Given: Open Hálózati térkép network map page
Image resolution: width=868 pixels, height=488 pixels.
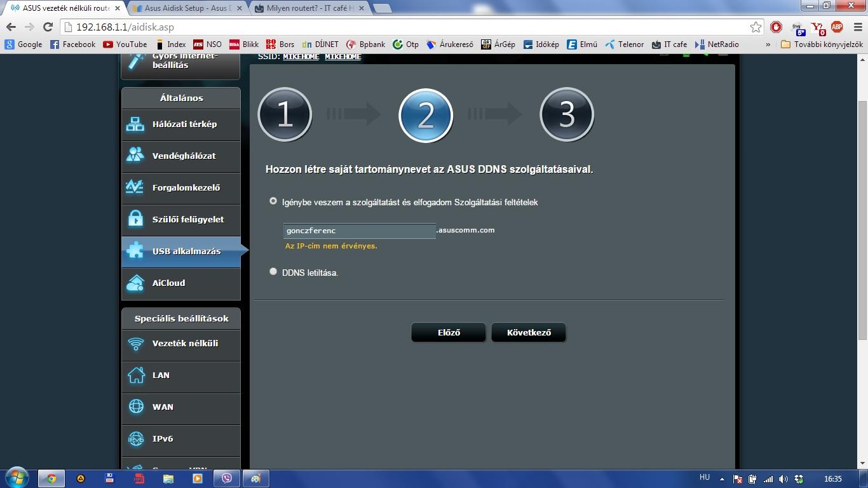Looking at the screenshot, I should click(181, 125).
